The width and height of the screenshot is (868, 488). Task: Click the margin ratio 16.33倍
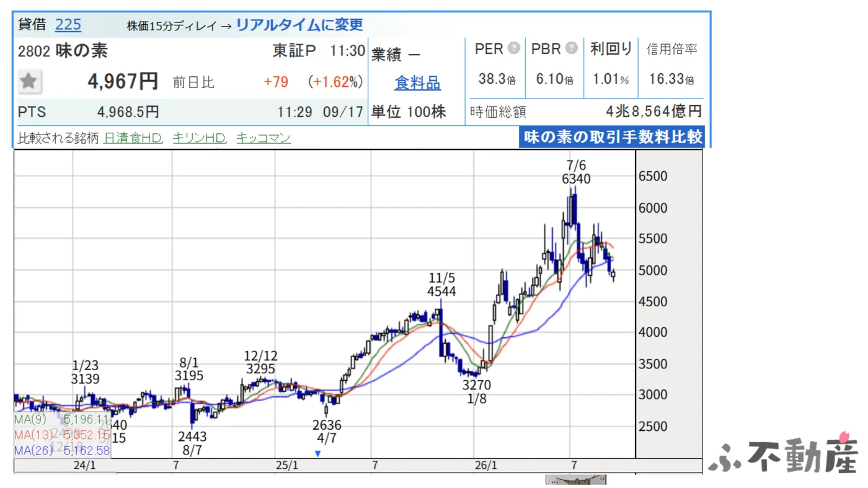point(671,79)
